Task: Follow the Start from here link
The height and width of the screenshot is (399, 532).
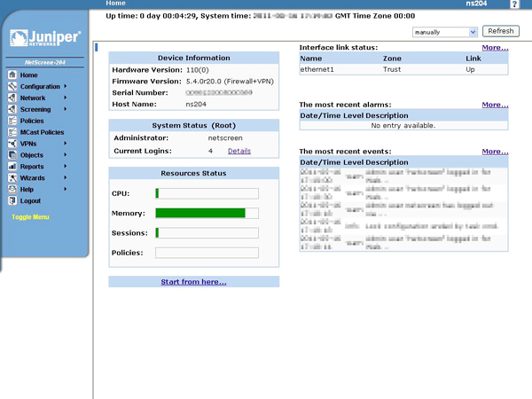Action: click(193, 282)
